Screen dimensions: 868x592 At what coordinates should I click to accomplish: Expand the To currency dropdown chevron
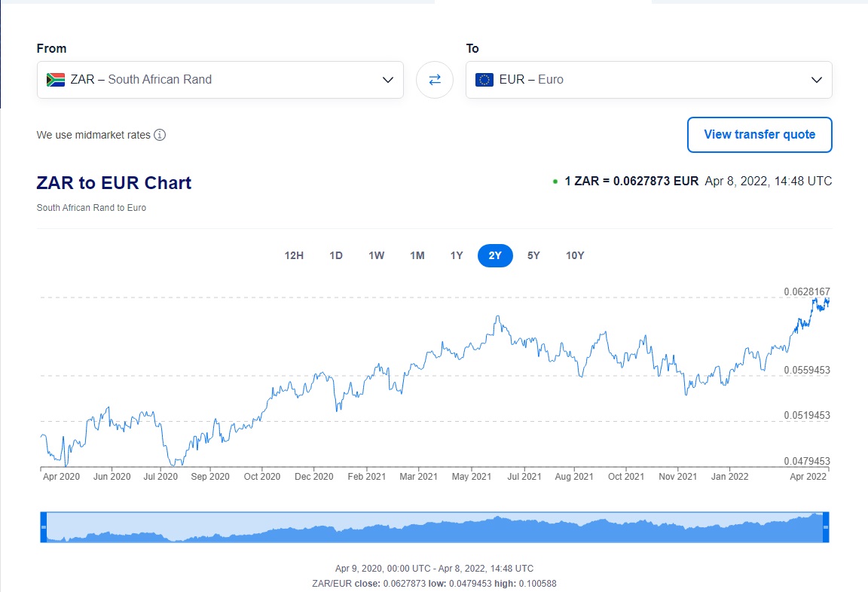(x=816, y=80)
